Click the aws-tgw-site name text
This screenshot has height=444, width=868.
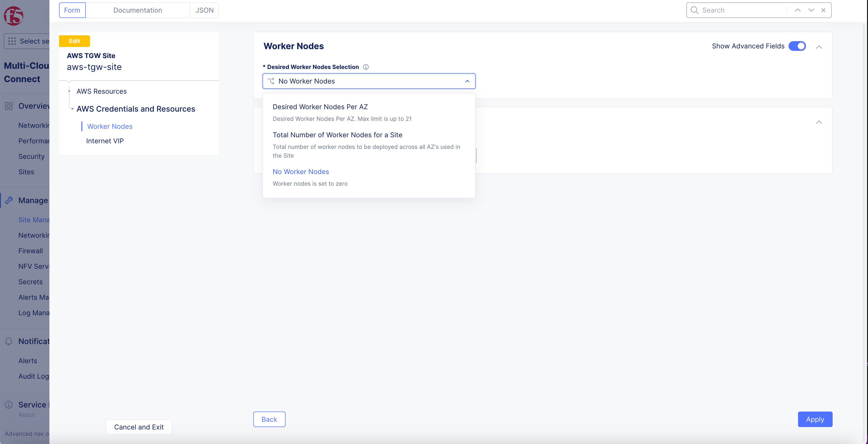tap(94, 67)
